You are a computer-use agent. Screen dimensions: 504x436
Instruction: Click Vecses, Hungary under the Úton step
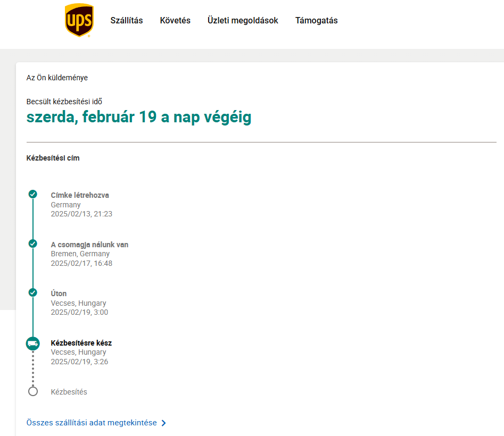pyautogui.click(x=78, y=303)
